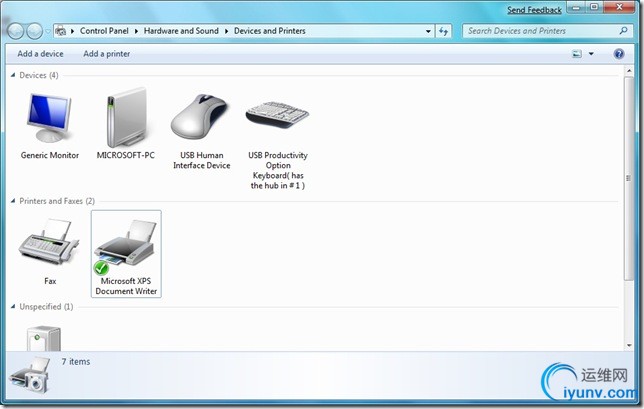
Task: Go to Hardware and Sound breadcrumb
Action: point(181,31)
